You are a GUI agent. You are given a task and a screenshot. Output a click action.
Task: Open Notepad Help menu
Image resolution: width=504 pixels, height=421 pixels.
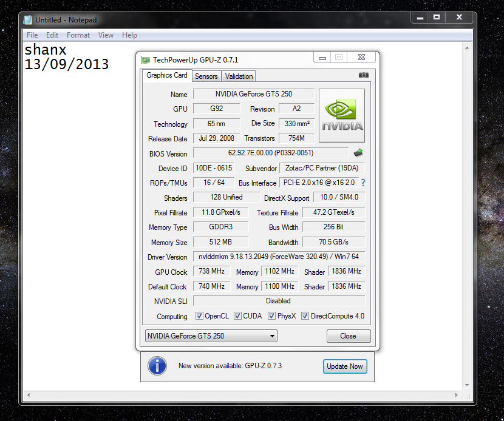pyautogui.click(x=129, y=35)
